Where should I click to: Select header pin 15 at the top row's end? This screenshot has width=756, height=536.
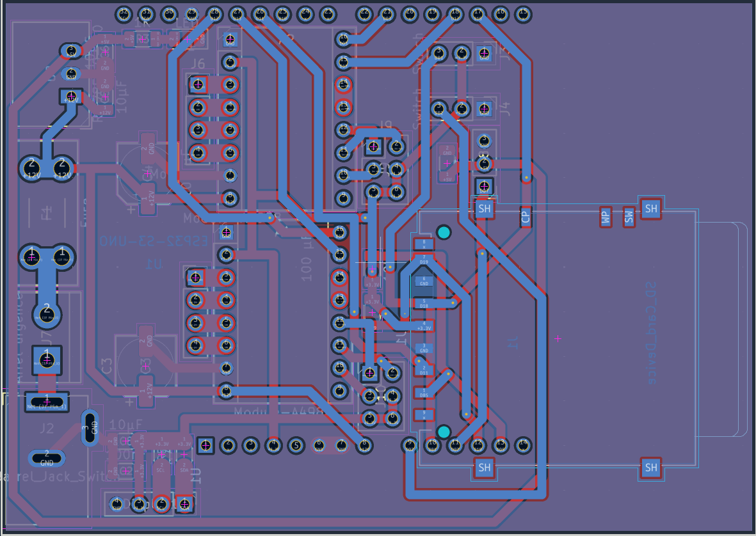coord(523,14)
